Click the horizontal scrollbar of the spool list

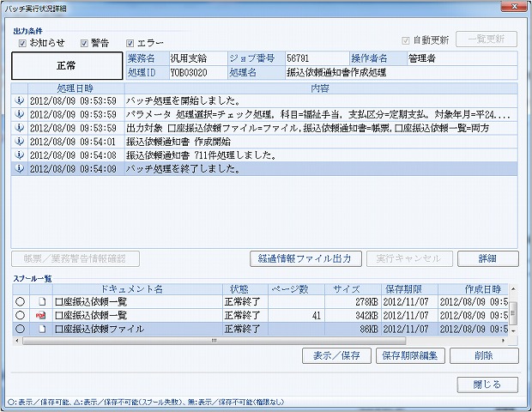215,341
